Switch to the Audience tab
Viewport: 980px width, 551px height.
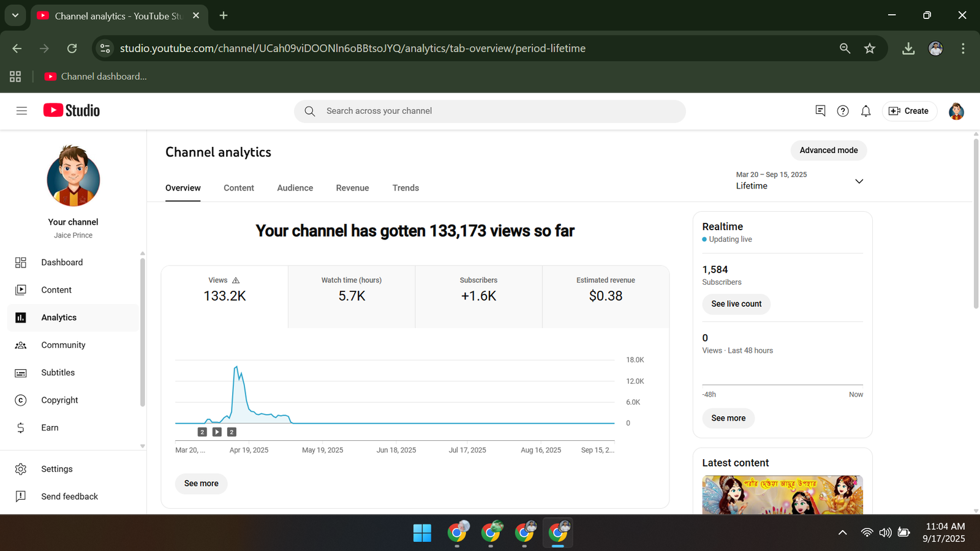[295, 188]
